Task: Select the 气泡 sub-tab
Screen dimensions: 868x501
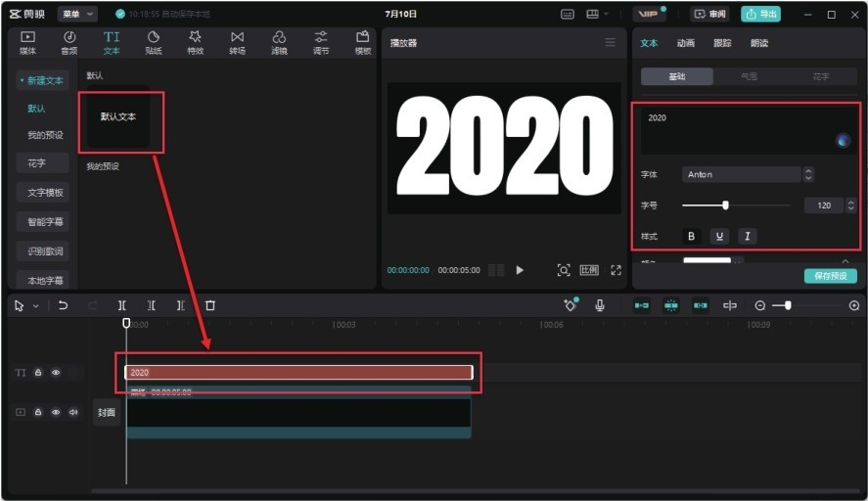Action: pos(749,76)
